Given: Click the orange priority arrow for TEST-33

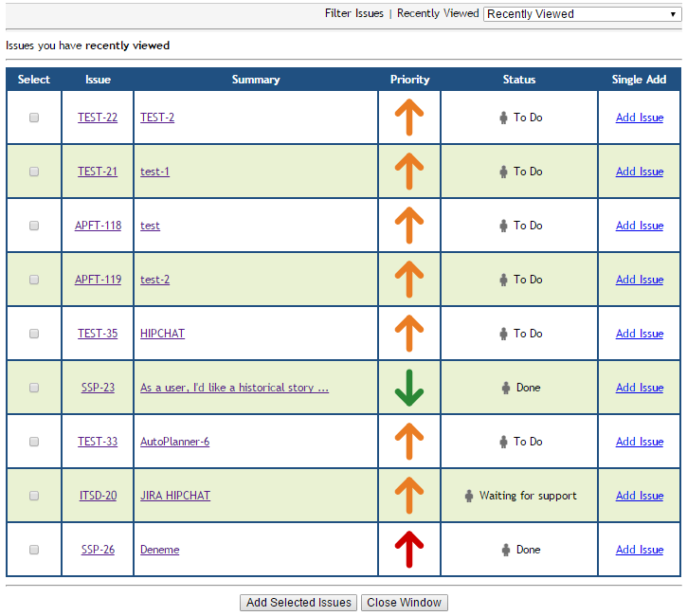Looking at the screenshot, I should 409,442.
